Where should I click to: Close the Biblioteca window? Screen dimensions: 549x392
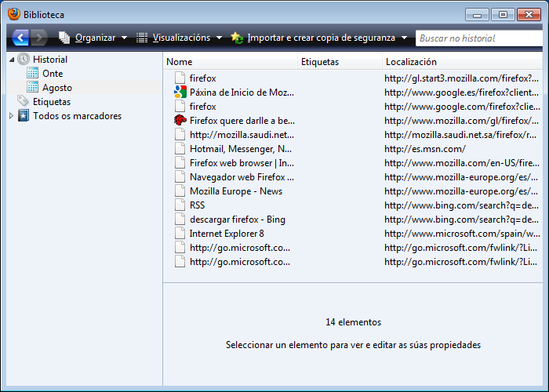coord(529,15)
